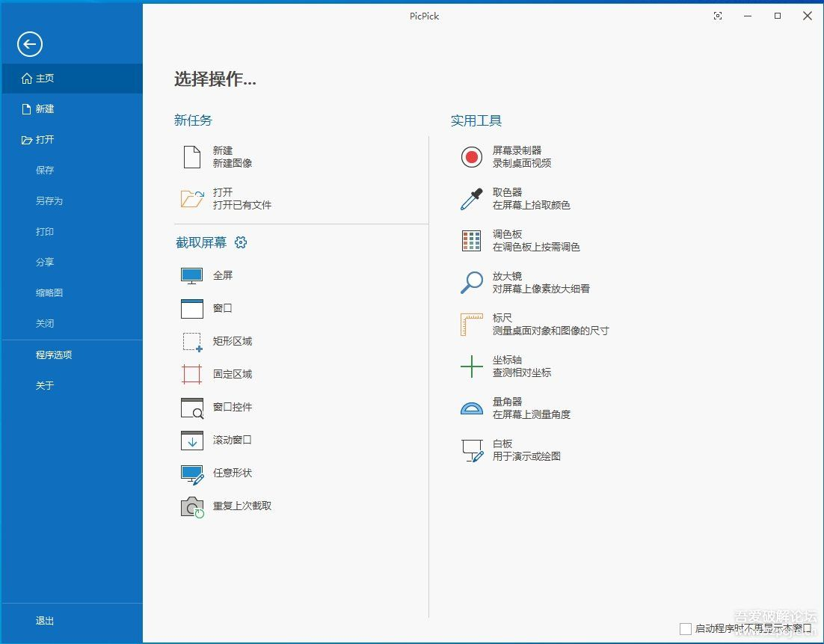Click the 录制桌面视频 description text
The height and width of the screenshot is (644, 824).
click(522, 164)
